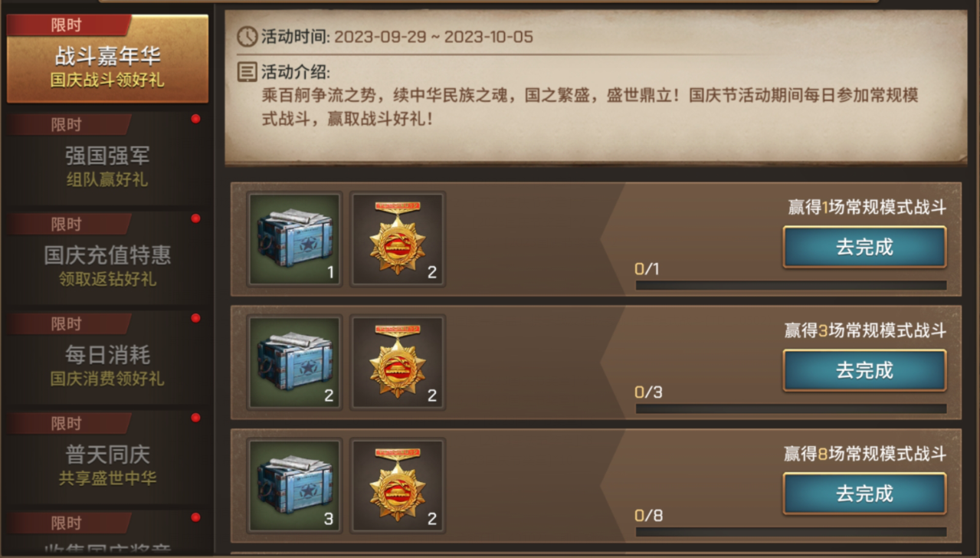
Task: Click 去完成 for the win 8 battles task
Action: click(x=864, y=494)
